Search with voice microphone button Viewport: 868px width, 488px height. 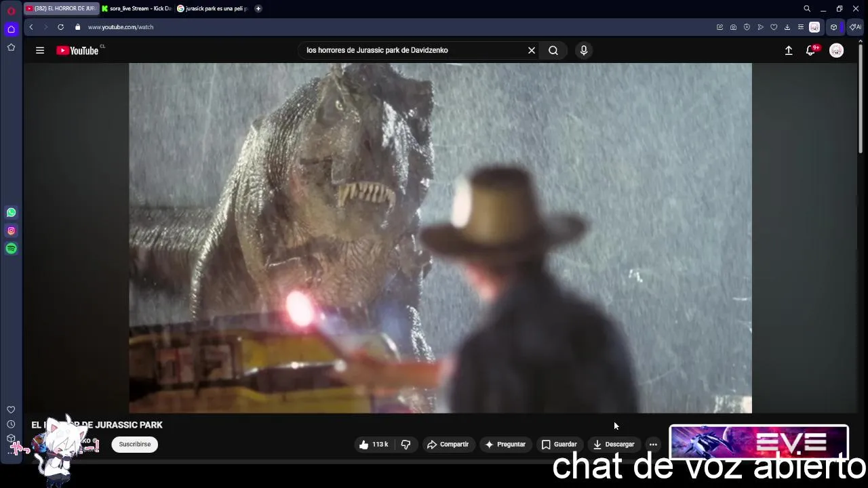[x=584, y=50]
